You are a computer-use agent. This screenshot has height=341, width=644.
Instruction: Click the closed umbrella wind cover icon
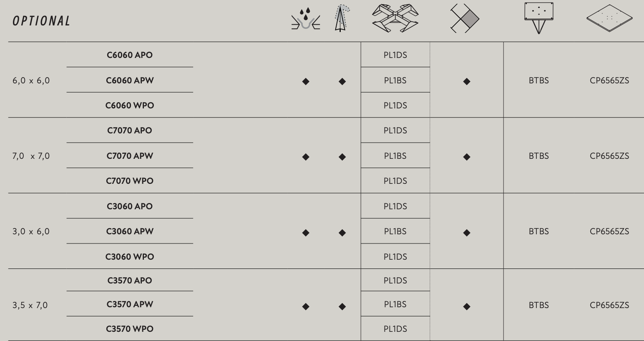[341, 18]
